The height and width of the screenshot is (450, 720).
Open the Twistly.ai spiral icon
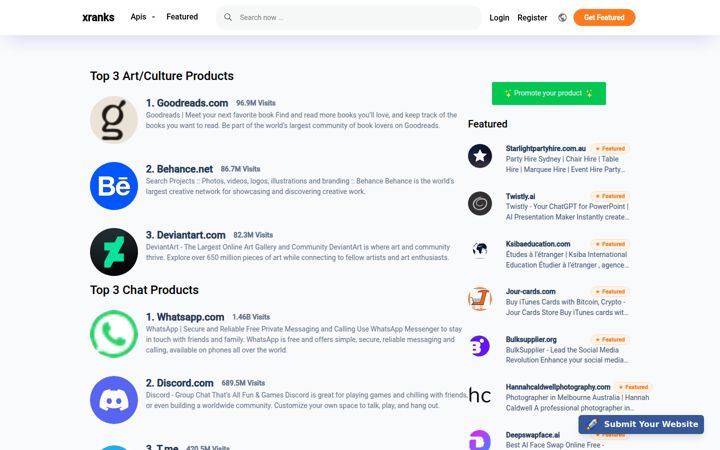pyautogui.click(x=480, y=203)
